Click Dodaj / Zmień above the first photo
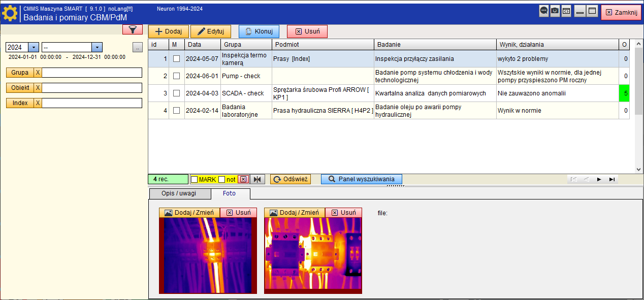 (x=189, y=213)
